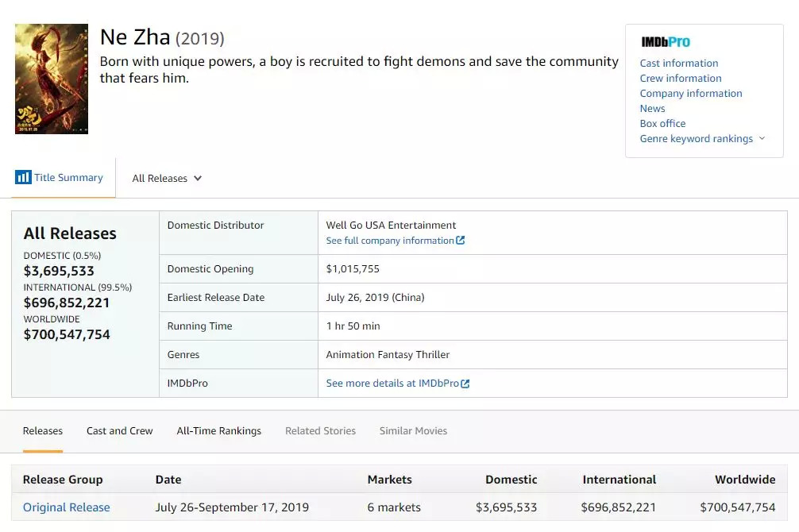Screen dimensions: 799x532
Task: Click the IMDbPro logo
Action: point(666,42)
